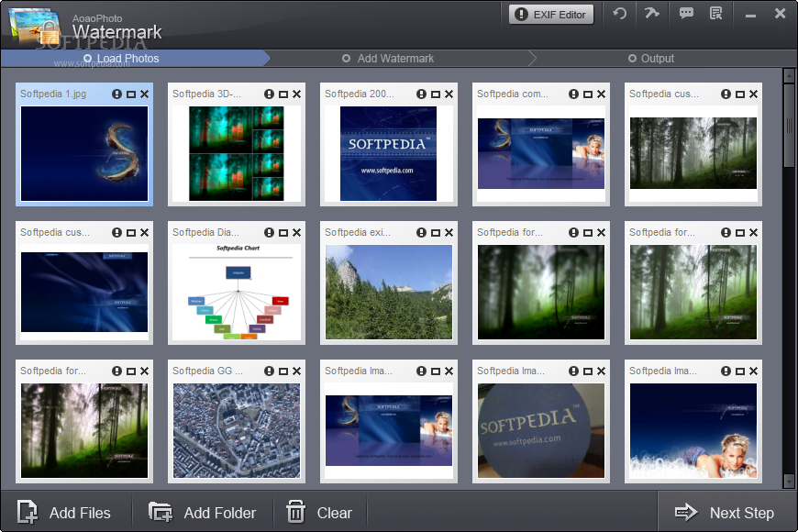
Task: Select the round Softpedia coaster thumbnail
Action: [541, 431]
